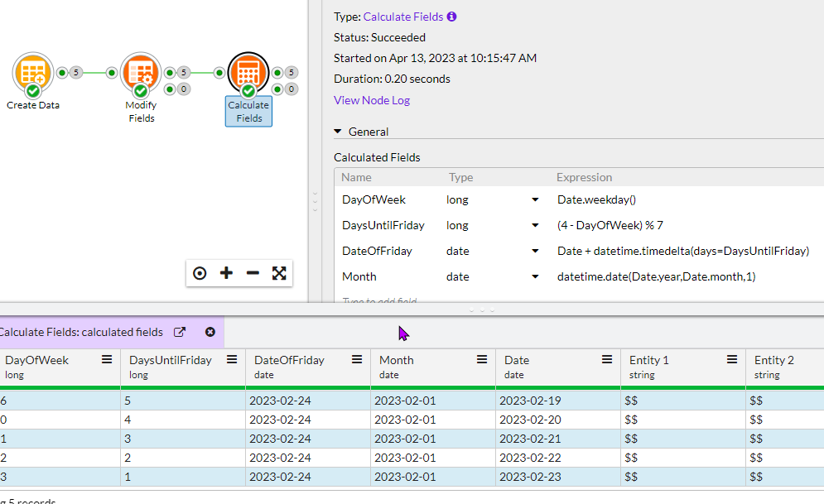The image size is (824, 504).
Task: Zoom in the canvas with plus icon
Action: [x=226, y=273]
